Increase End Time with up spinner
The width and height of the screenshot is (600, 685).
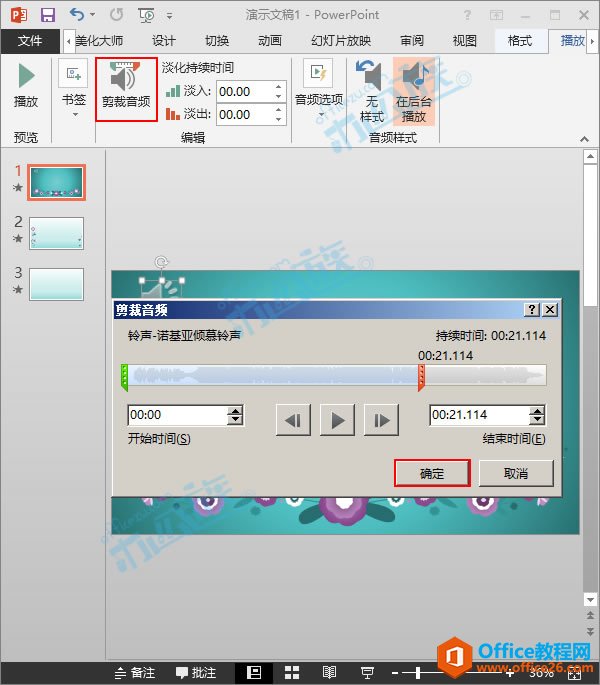coord(537,411)
